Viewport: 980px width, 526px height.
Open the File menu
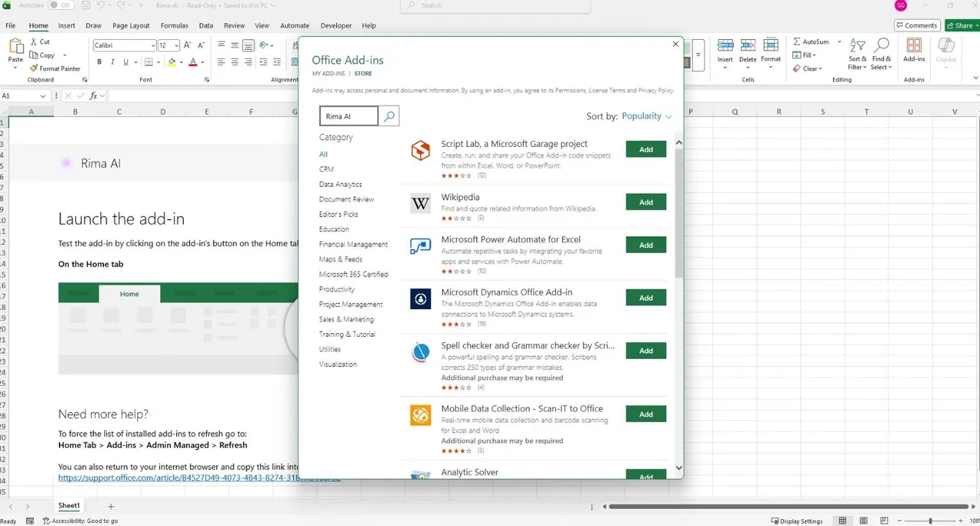pos(11,25)
